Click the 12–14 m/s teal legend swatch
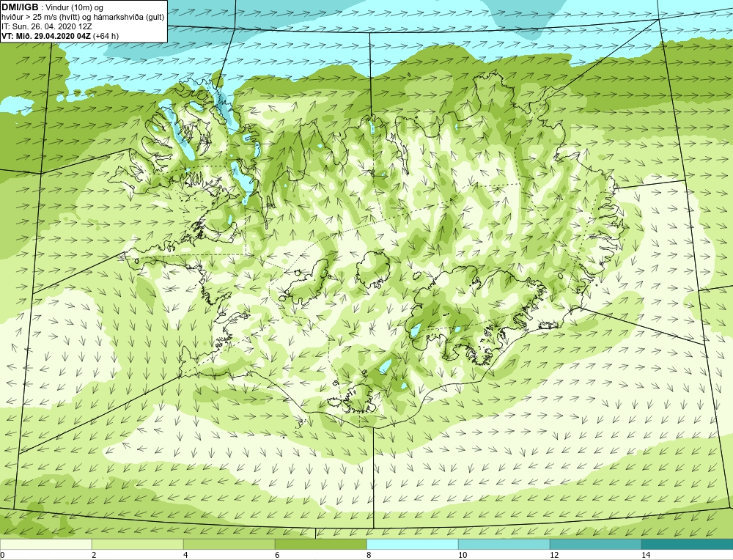 [x=595, y=545]
